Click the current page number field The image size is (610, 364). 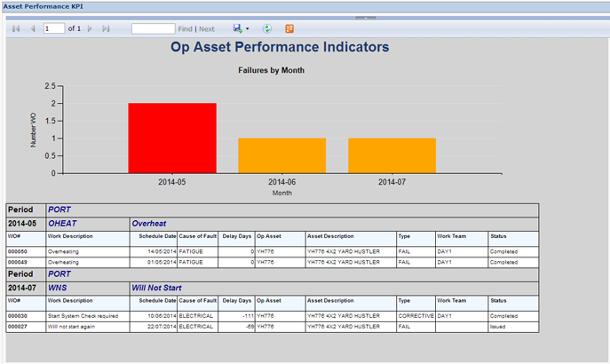coord(54,29)
